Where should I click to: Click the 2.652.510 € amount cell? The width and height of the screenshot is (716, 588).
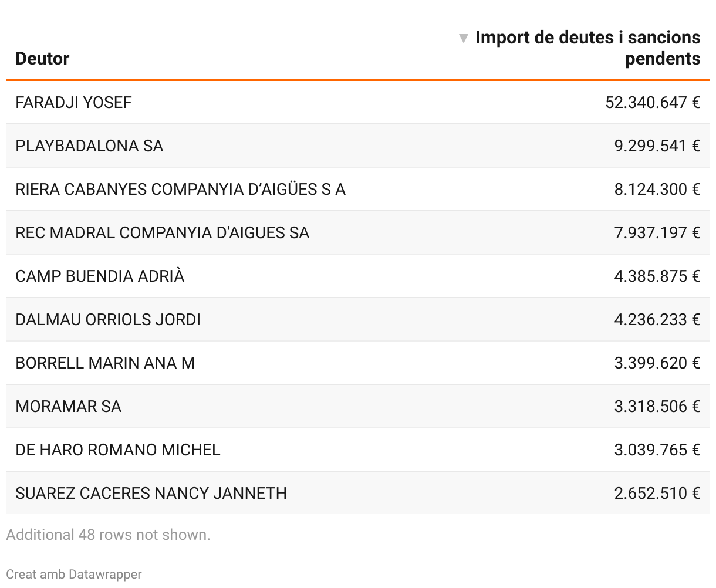point(657,493)
